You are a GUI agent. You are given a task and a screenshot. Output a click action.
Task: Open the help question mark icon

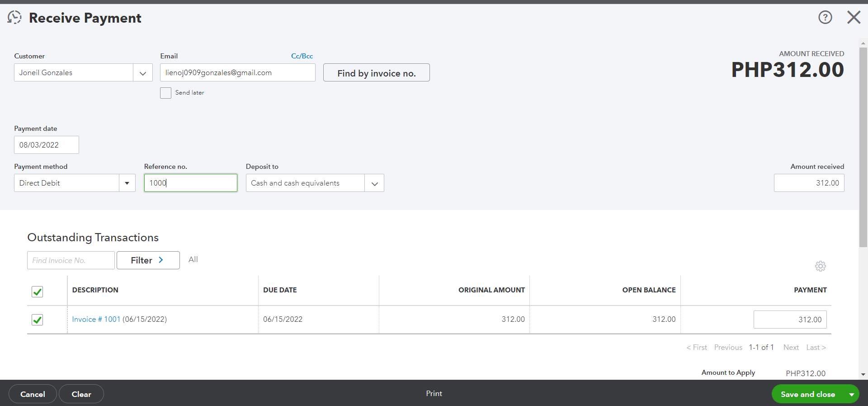pos(825,18)
